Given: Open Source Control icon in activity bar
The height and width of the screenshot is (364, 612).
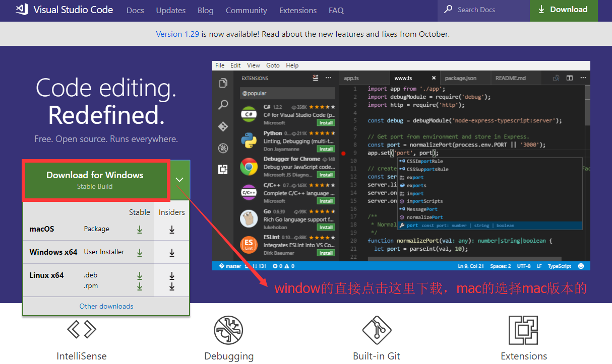Looking at the screenshot, I should [x=223, y=126].
